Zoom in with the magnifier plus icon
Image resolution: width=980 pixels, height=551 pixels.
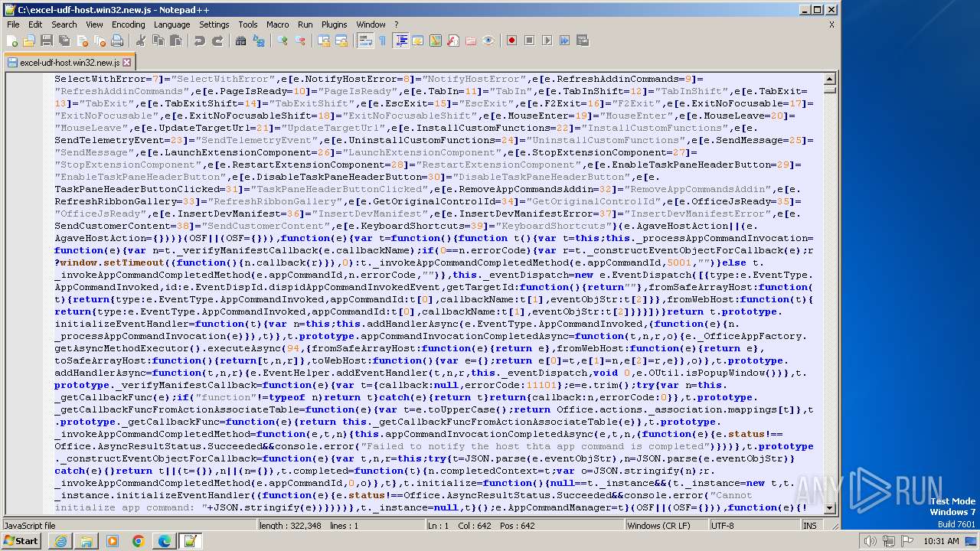pyautogui.click(x=283, y=41)
